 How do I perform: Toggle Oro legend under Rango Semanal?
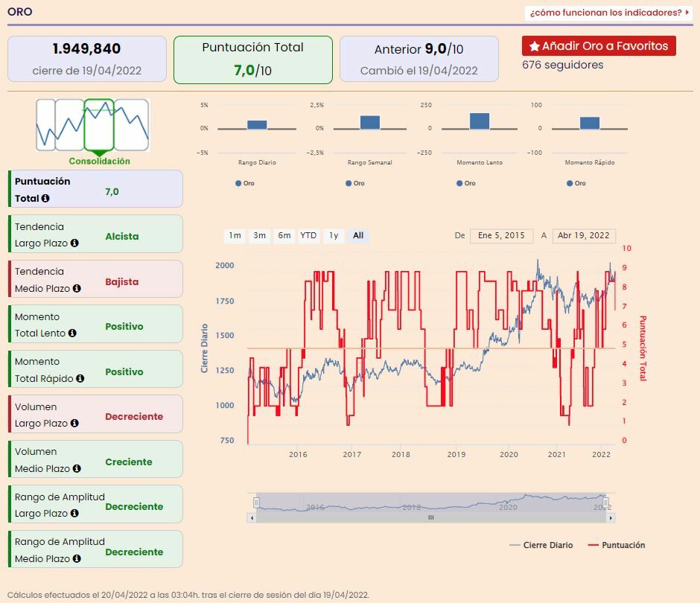(x=355, y=183)
